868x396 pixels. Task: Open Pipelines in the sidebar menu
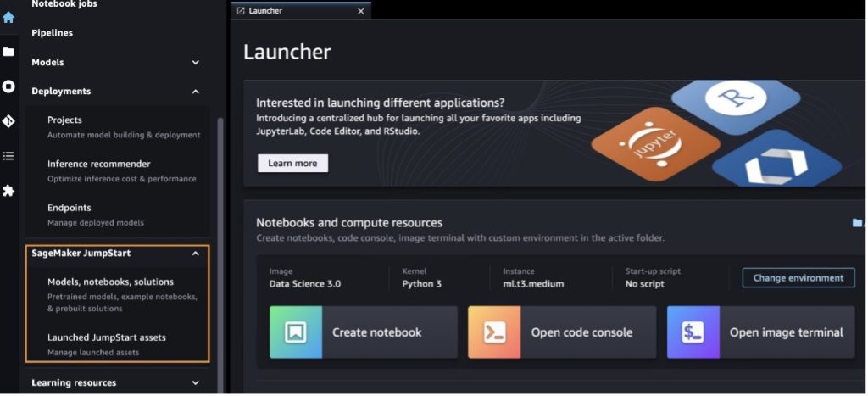tap(52, 33)
